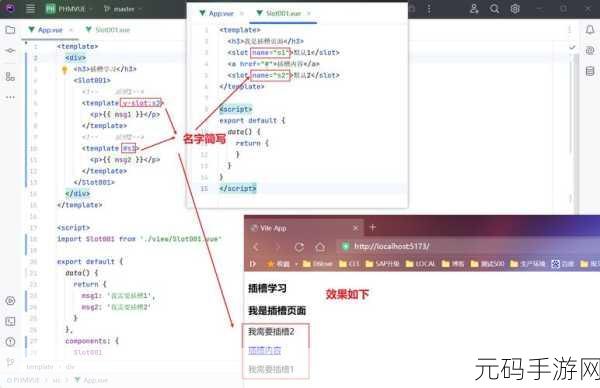
Task: Open a new browser tab
Action: [372, 228]
